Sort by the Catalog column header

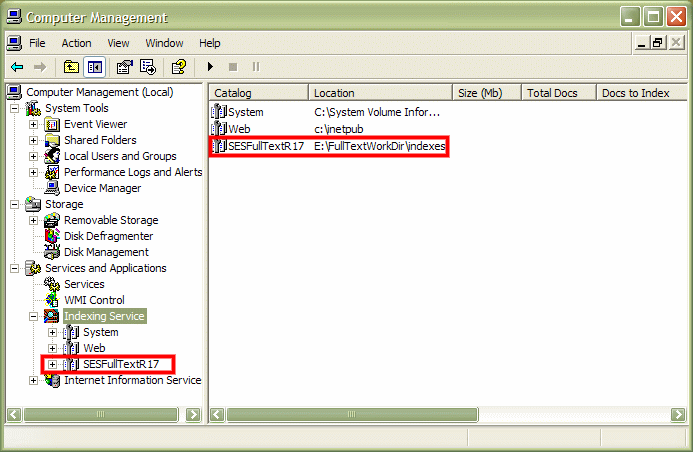259,93
